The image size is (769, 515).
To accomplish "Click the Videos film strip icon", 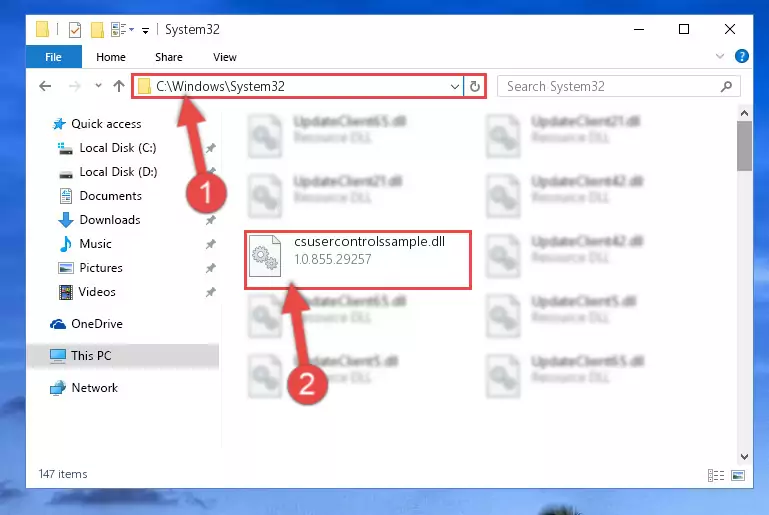I will point(66,292).
